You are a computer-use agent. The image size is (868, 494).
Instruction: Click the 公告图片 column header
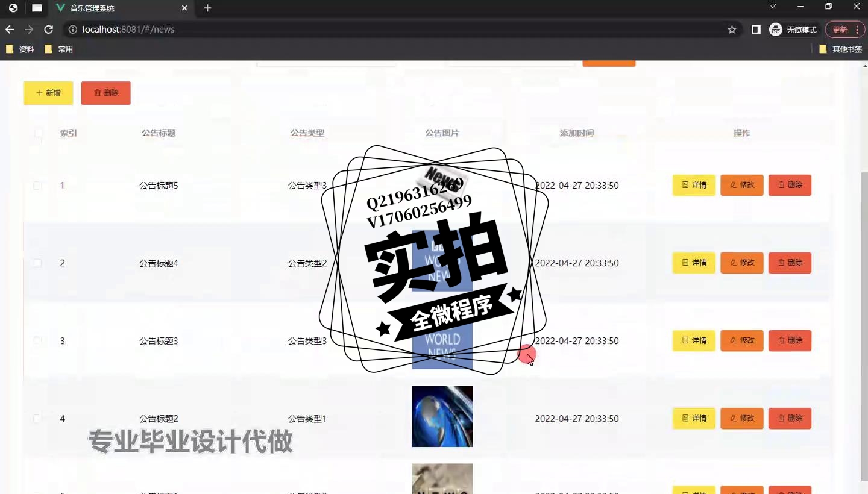point(442,133)
